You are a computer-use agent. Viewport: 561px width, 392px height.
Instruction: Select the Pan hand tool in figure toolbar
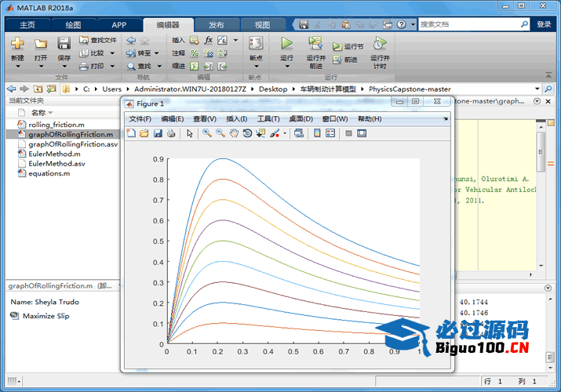click(x=234, y=133)
